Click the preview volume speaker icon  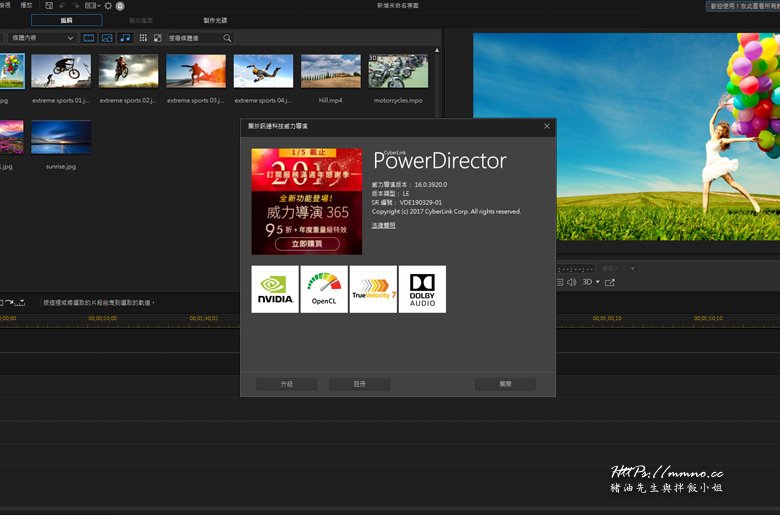tap(571, 282)
